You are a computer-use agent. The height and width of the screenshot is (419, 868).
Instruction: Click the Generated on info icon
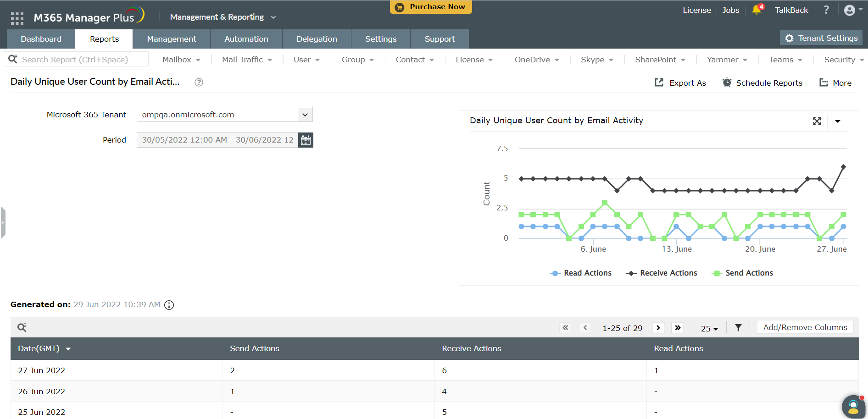coord(169,305)
